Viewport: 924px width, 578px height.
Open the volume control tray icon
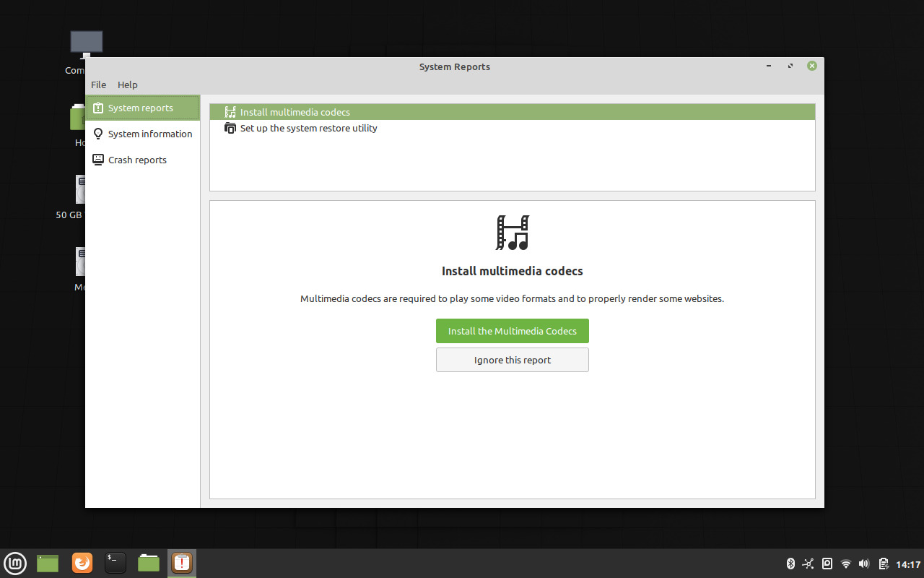pyautogui.click(x=865, y=564)
